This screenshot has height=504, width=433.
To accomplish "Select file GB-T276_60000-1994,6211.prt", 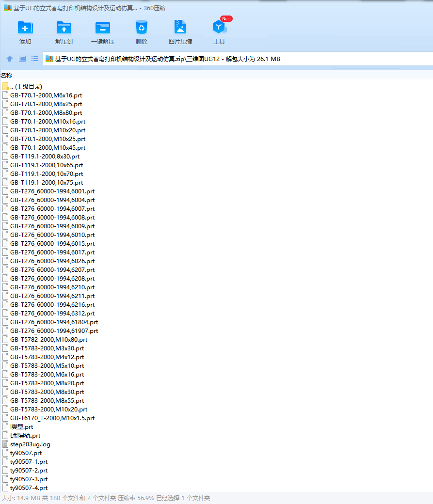I will coord(52,296).
